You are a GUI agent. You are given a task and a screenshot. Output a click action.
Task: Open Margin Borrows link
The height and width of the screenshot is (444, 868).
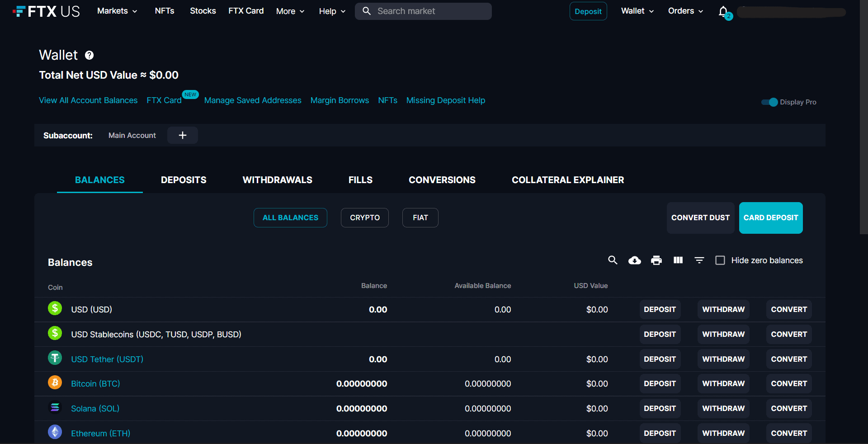point(340,100)
